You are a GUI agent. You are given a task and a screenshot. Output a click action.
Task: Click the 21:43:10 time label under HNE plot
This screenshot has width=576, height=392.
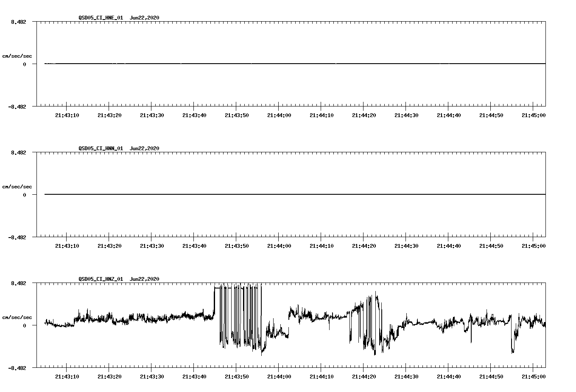[x=67, y=115]
